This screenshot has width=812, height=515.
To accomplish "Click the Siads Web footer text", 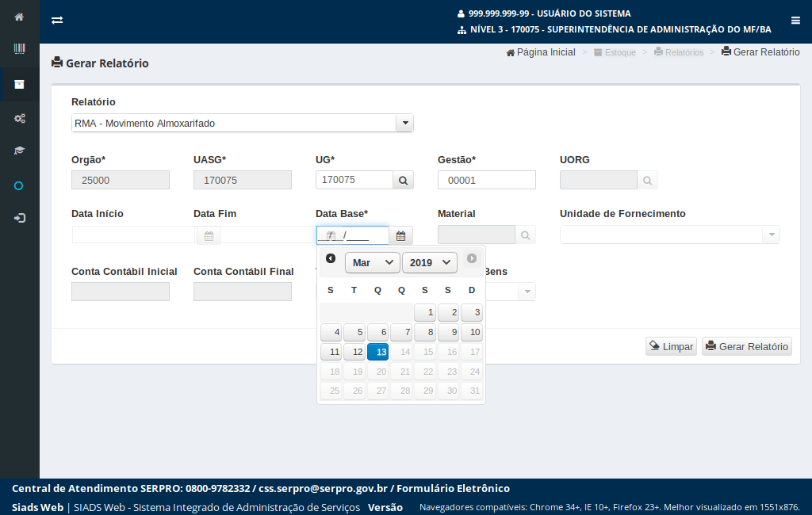I will [x=38, y=507].
